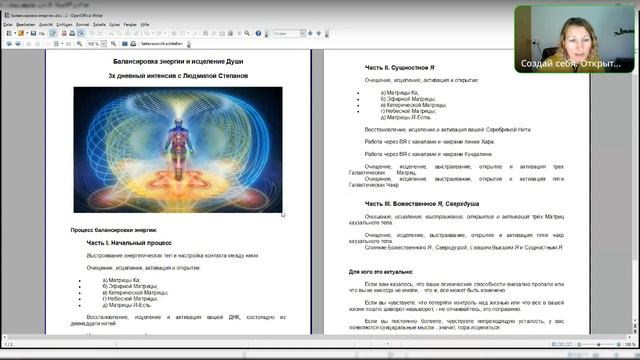Click the Document as E-mail icon
The image size is (640, 360).
click(x=42, y=33)
